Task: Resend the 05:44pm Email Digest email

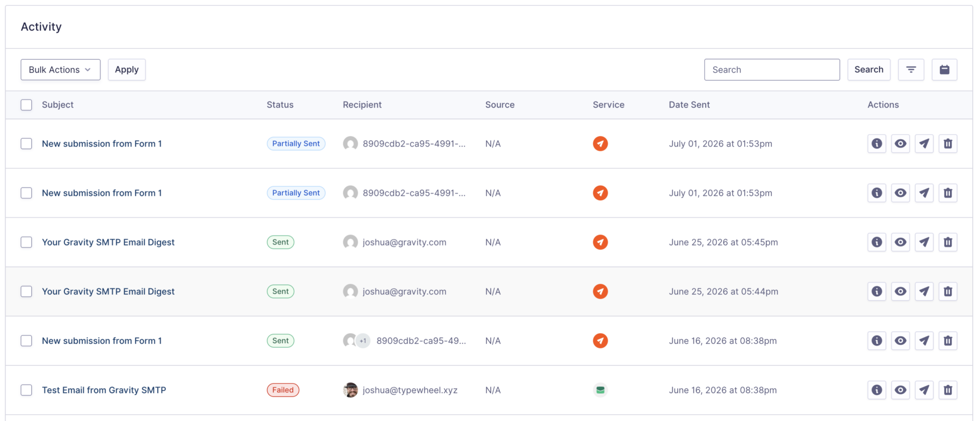Action: click(924, 292)
